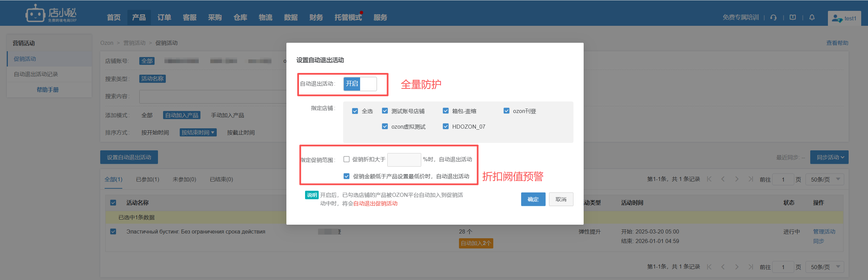The image size is (868, 280).
Task: Click the customer service headset icon
Action: pos(773,18)
